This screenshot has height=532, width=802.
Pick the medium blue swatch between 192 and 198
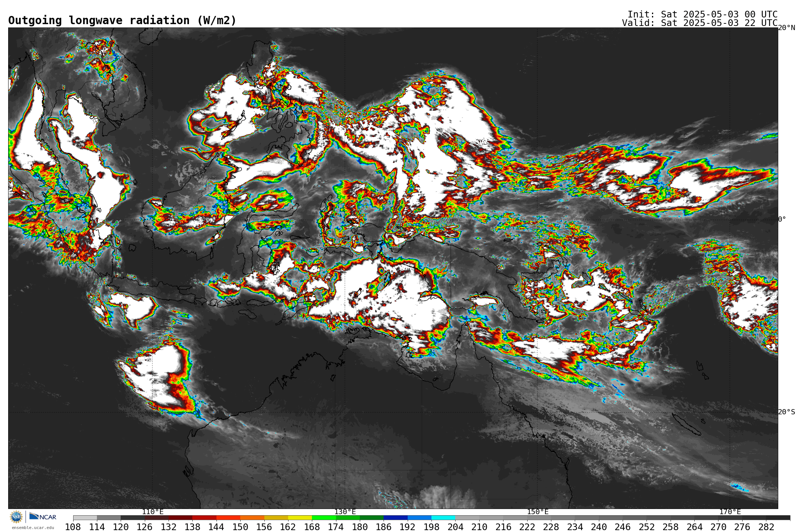pyautogui.click(x=419, y=518)
